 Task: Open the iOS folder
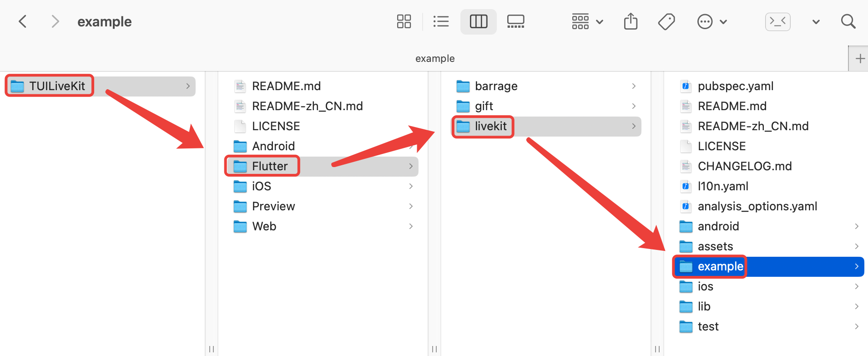323,186
